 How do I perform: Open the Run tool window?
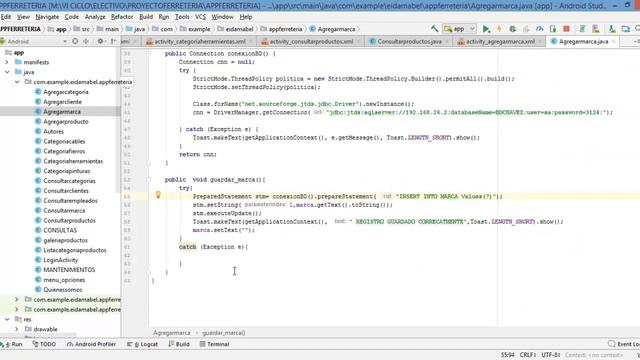coord(12,344)
